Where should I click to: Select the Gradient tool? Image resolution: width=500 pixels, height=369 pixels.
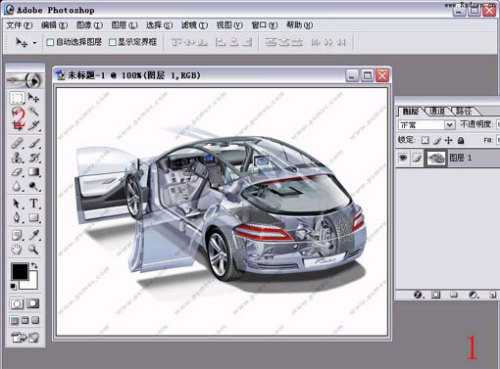coord(34,172)
